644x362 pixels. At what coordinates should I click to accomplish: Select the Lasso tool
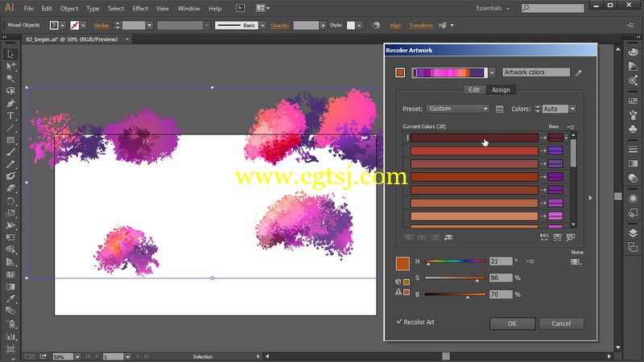[10, 91]
